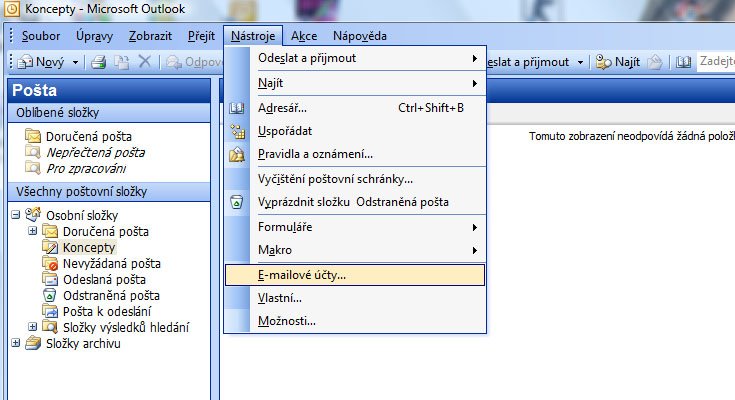The image size is (735, 400).
Task: Select Adresář... in the Nástroje menu
Action: 355,108
